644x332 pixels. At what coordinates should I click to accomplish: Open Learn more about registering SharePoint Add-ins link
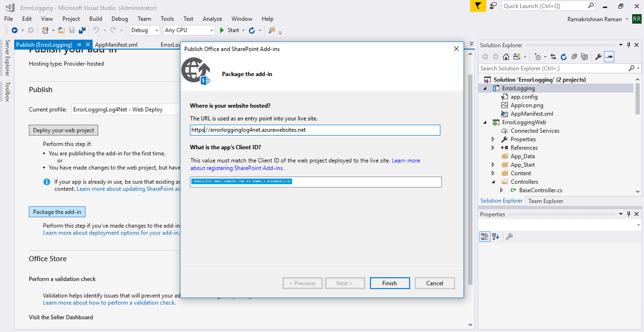(305, 164)
